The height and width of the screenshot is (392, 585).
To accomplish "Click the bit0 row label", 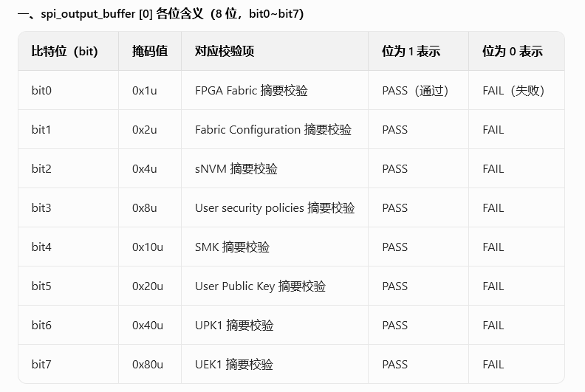I will (41, 91).
